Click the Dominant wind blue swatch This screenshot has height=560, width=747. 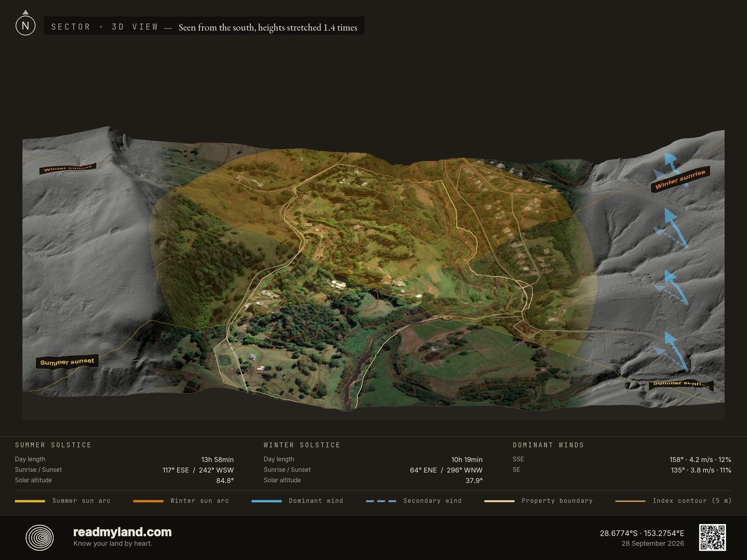[267, 501]
